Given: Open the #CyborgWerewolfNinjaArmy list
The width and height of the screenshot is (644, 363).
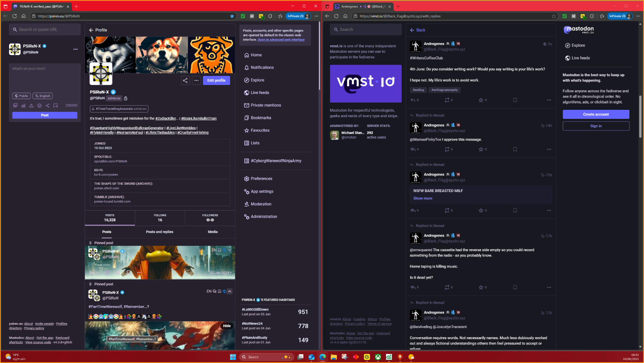Looking at the screenshot, I should 273,161.
